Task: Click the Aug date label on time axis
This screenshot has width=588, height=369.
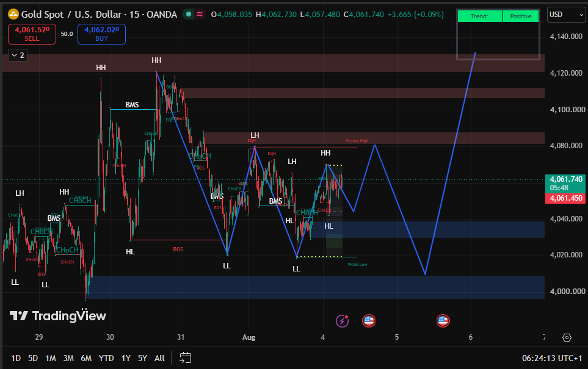Action: click(249, 337)
